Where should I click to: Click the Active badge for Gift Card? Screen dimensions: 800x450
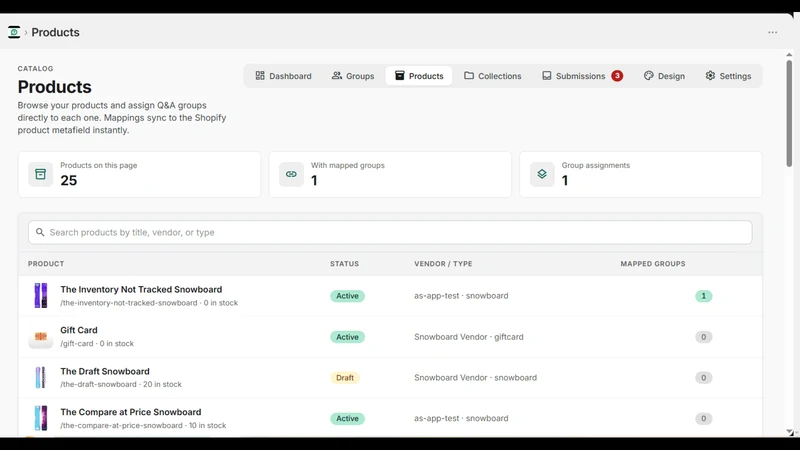pyautogui.click(x=347, y=337)
